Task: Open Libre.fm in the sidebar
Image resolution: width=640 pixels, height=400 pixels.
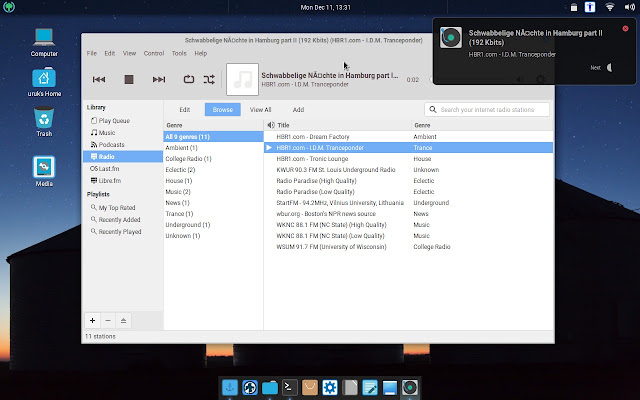Action: tap(106, 180)
